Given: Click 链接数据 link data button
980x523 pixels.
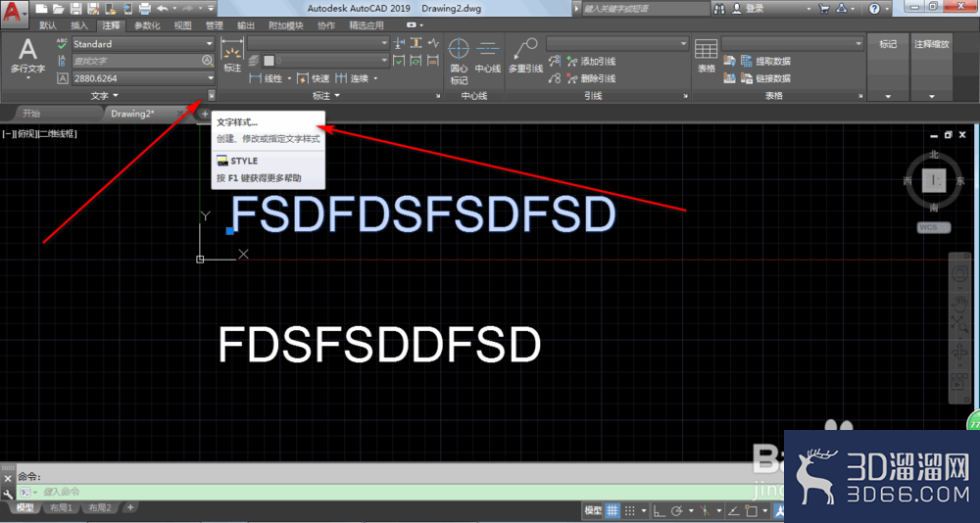Looking at the screenshot, I should tap(765, 78).
